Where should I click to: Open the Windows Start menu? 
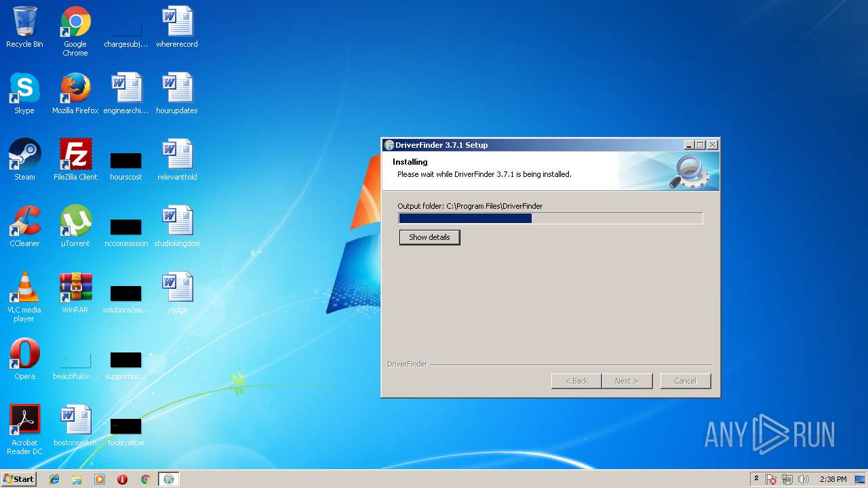point(18,479)
